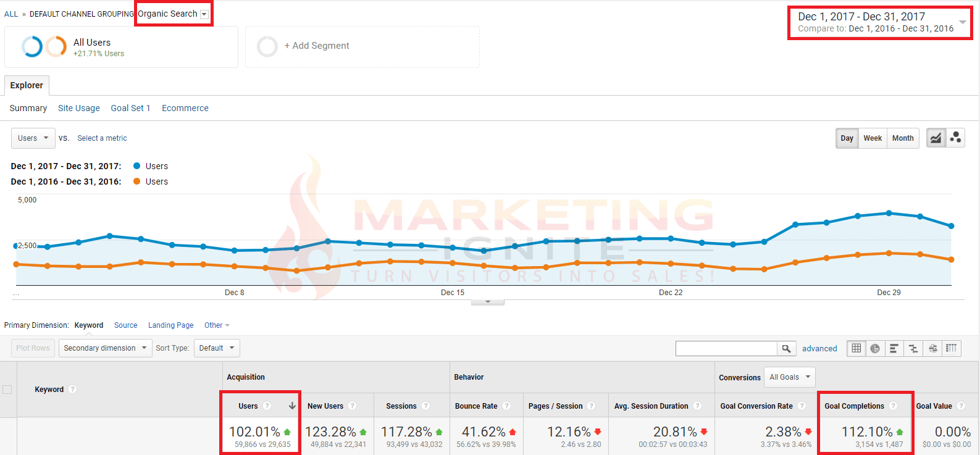Toggle chart granularity to Week
Viewport: 980px width, 455px height.
click(x=872, y=138)
